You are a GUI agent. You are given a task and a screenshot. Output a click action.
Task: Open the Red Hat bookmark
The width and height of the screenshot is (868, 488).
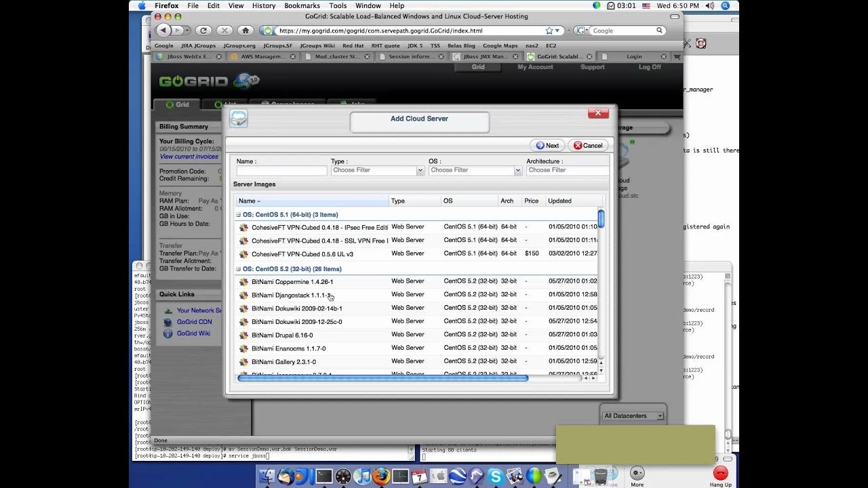[353, 46]
